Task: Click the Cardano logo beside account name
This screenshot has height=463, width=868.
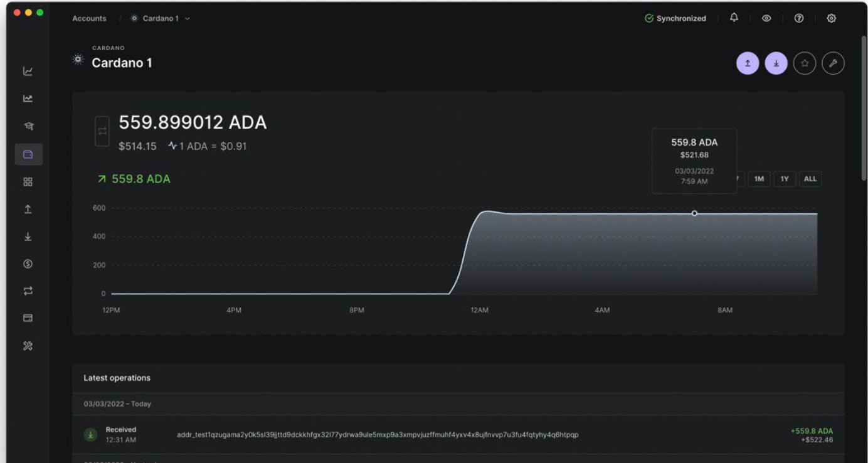Action: point(78,60)
